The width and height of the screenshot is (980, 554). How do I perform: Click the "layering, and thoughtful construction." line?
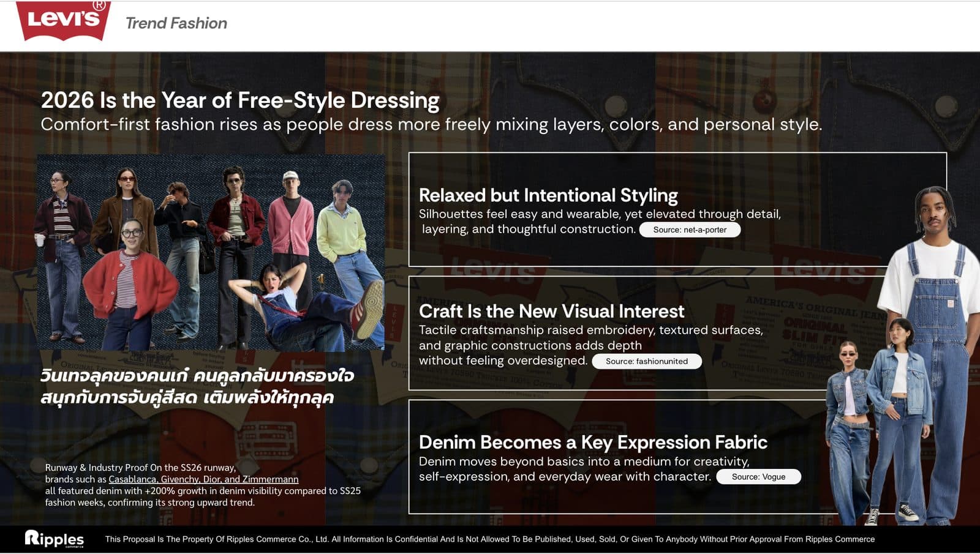(529, 229)
